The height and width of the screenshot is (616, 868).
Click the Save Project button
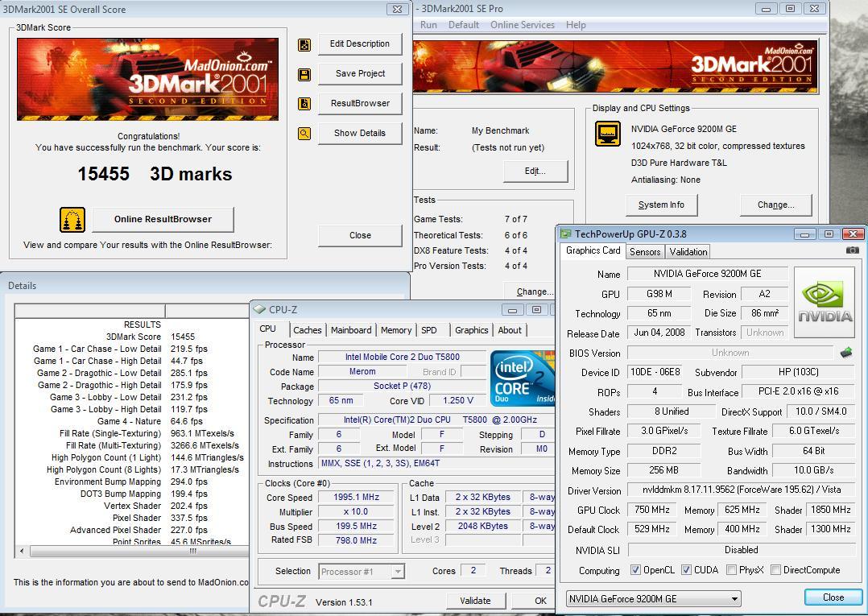360,73
